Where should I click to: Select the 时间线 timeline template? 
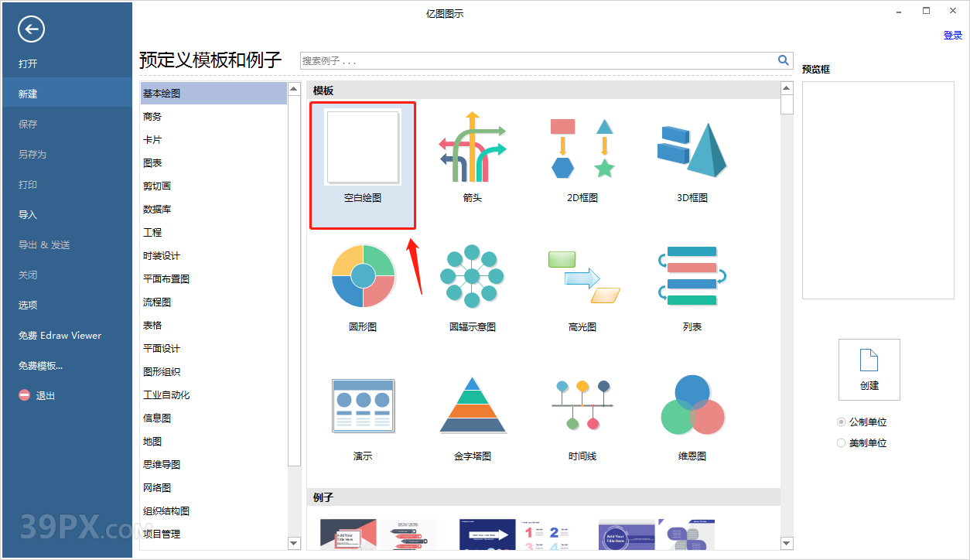582,405
